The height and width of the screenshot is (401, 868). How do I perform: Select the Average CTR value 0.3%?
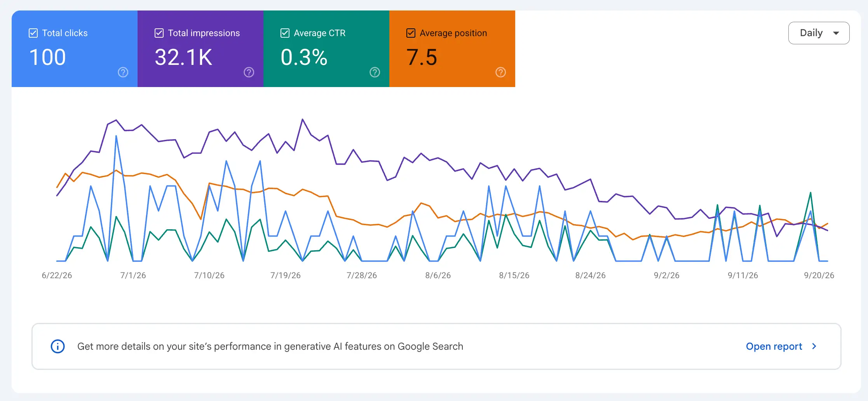point(304,57)
